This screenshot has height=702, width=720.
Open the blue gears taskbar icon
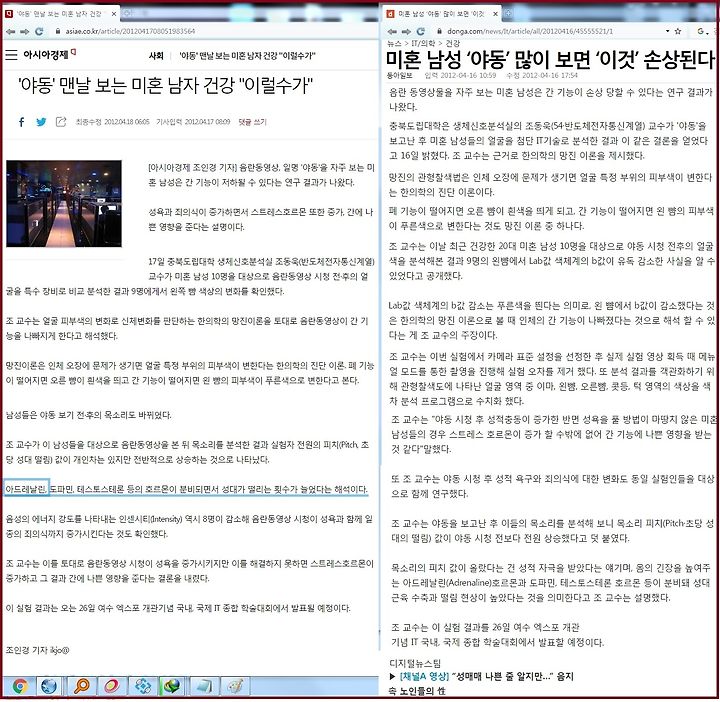coord(143,686)
